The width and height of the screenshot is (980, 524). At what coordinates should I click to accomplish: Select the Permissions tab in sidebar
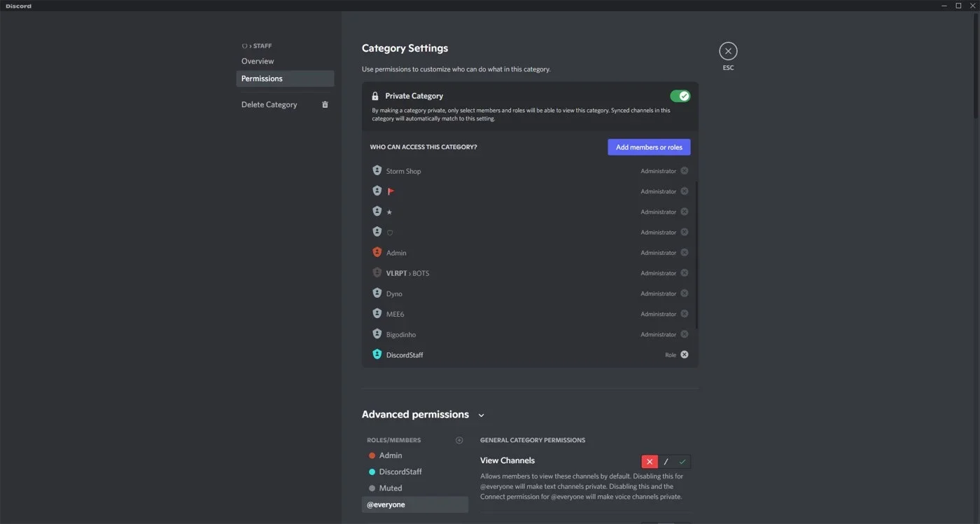tap(285, 78)
